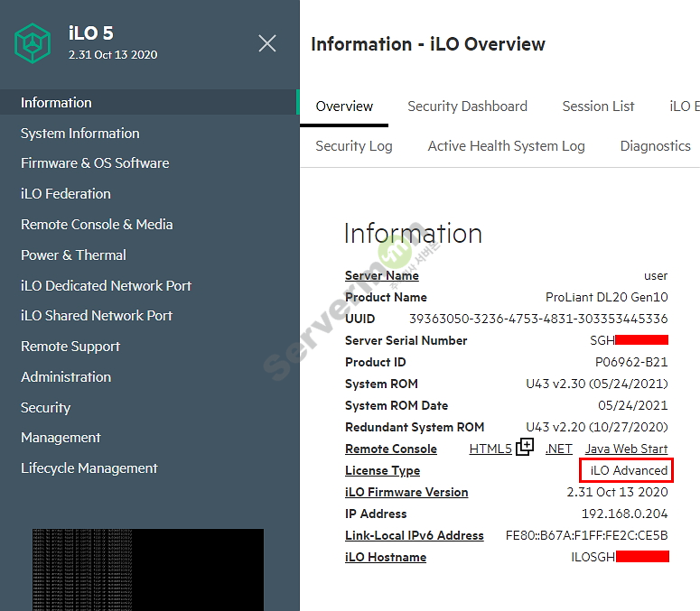Image resolution: width=700 pixels, height=611 pixels.
Task: Click the iLO Hostname link
Action: pyautogui.click(x=386, y=557)
